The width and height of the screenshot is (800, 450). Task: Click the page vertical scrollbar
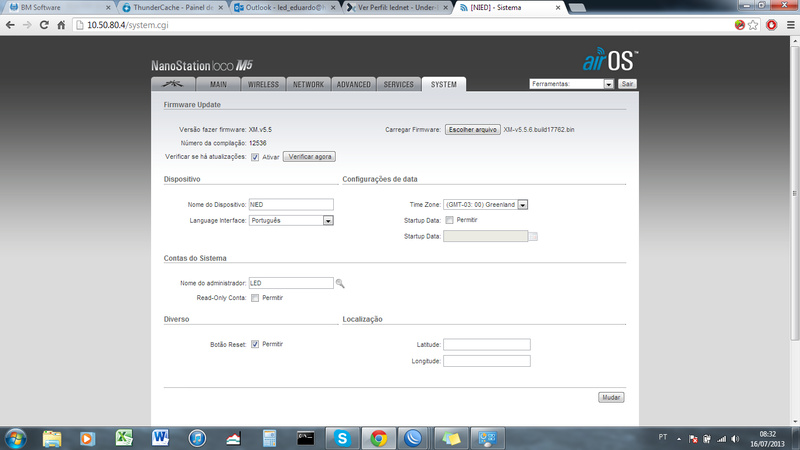tap(795, 194)
